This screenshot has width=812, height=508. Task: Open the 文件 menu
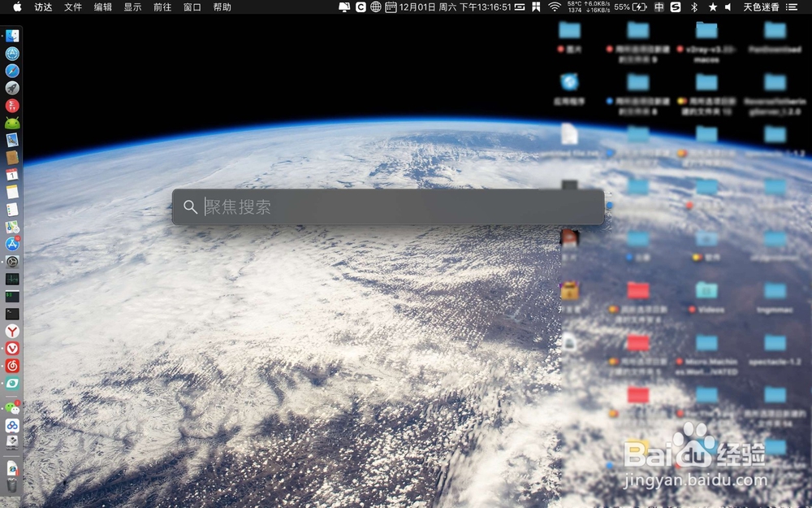73,7
